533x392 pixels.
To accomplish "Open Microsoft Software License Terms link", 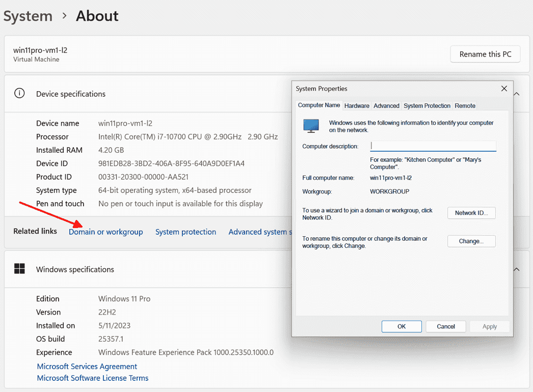I will pos(93,378).
